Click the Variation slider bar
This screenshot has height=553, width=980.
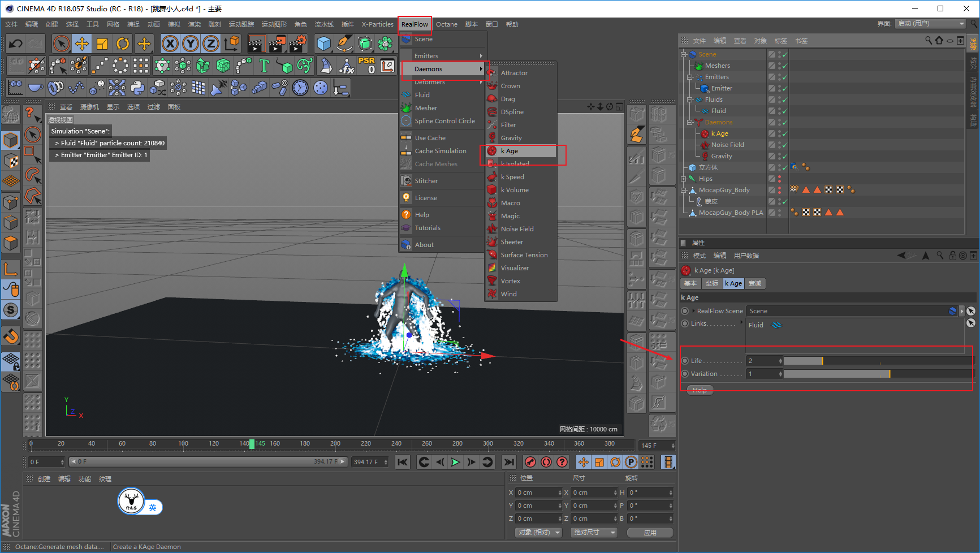tap(878, 374)
